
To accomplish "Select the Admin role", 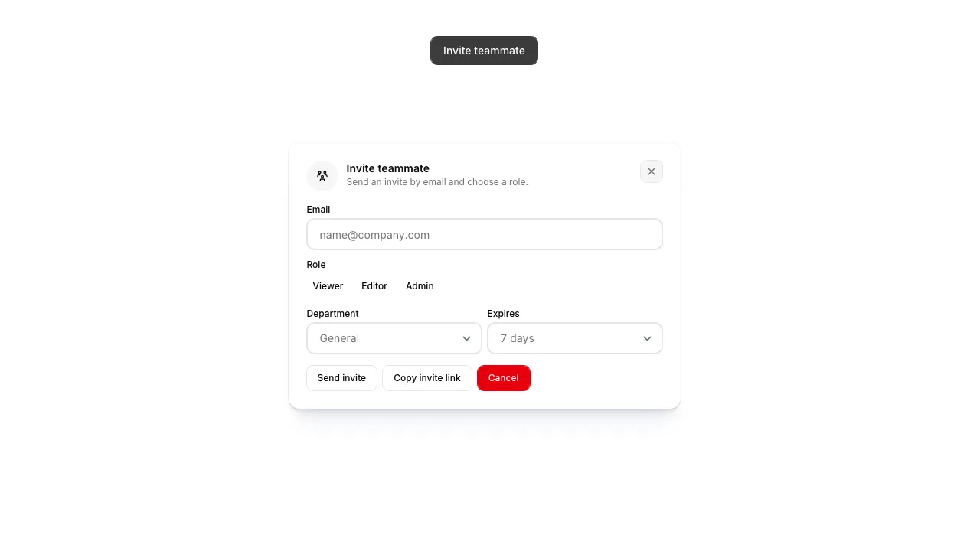I will 420,286.
